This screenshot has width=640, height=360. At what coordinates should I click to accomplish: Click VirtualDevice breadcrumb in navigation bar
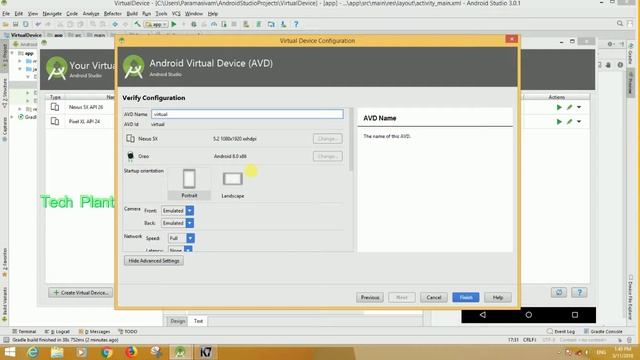[x=23, y=35]
